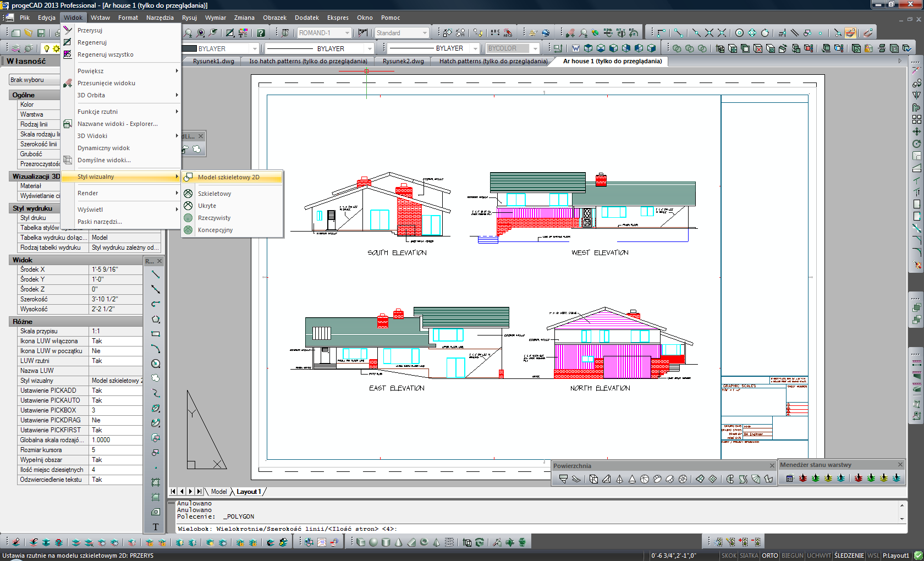
Task: Select the Polygon draw tool
Action: pos(156,319)
